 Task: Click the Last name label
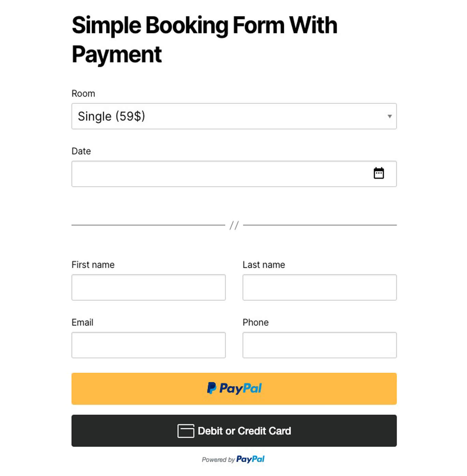tap(264, 265)
